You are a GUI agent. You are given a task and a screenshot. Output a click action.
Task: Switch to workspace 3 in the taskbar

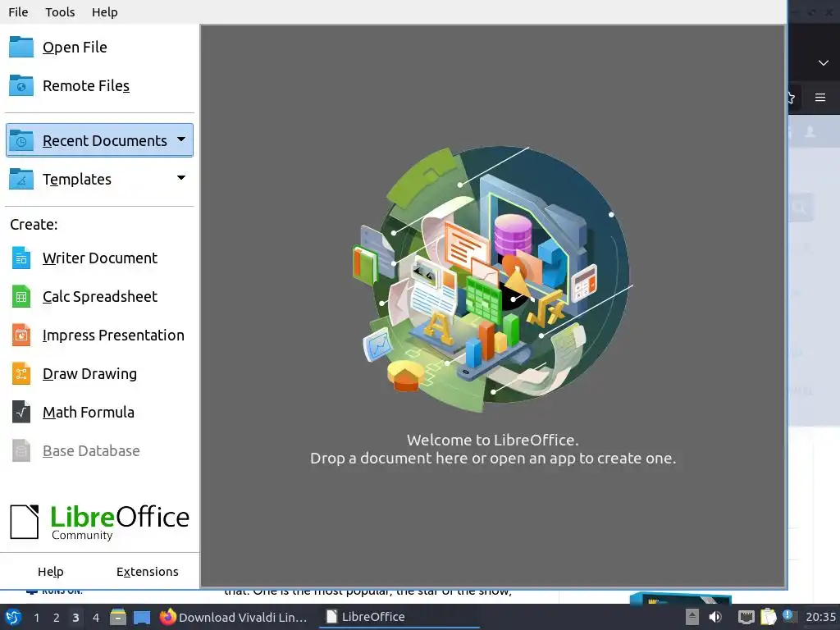[x=75, y=618]
